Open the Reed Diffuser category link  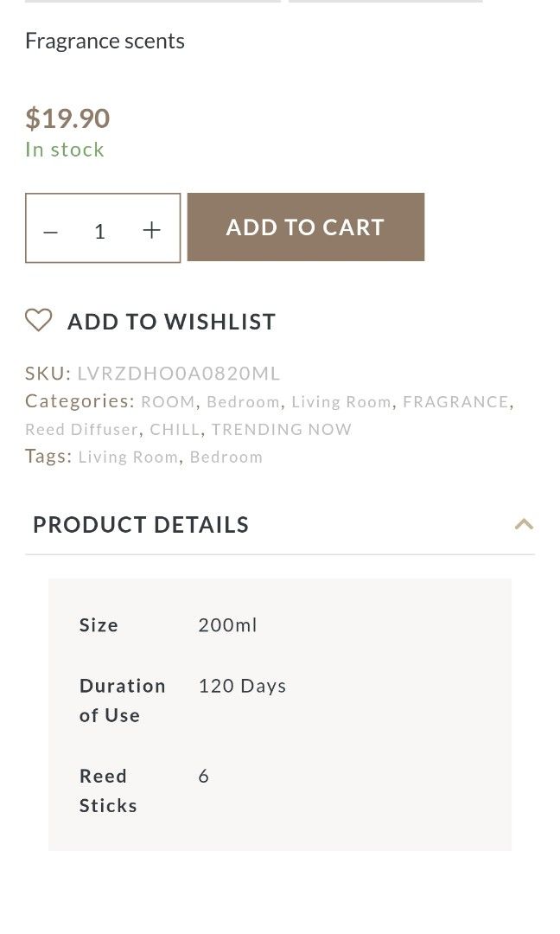point(81,430)
